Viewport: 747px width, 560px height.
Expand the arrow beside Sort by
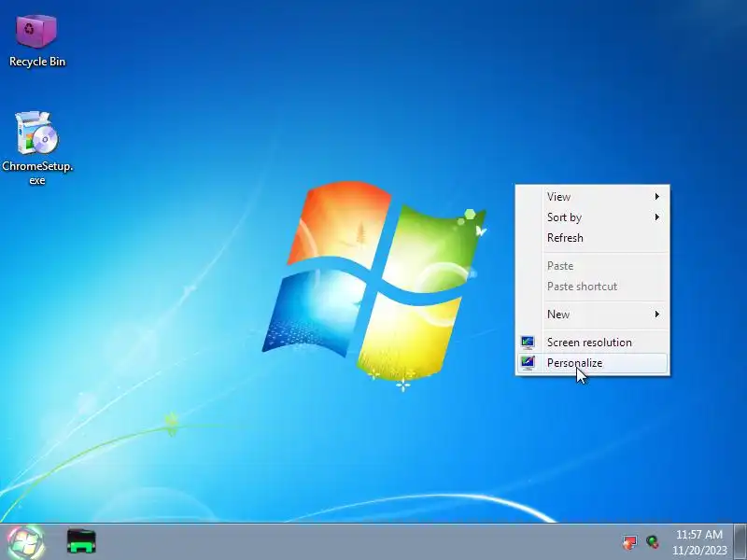tap(657, 217)
